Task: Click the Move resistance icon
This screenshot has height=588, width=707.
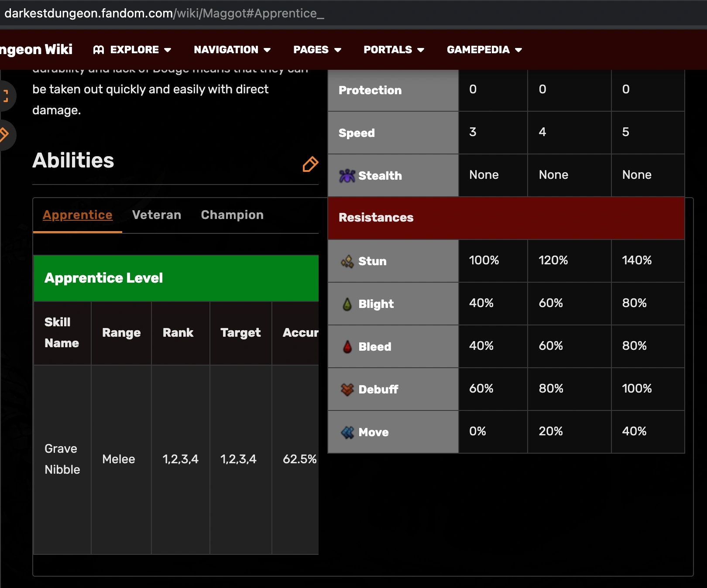Action: 347,432
